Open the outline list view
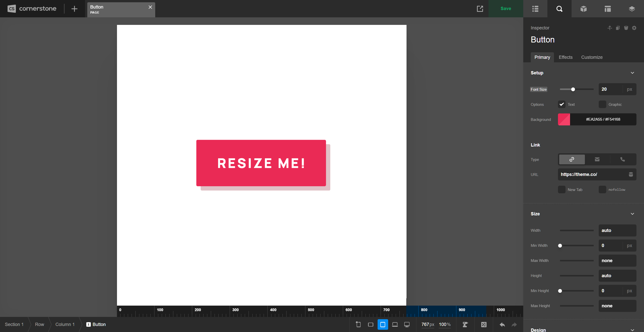 click(x=535, y=9)
